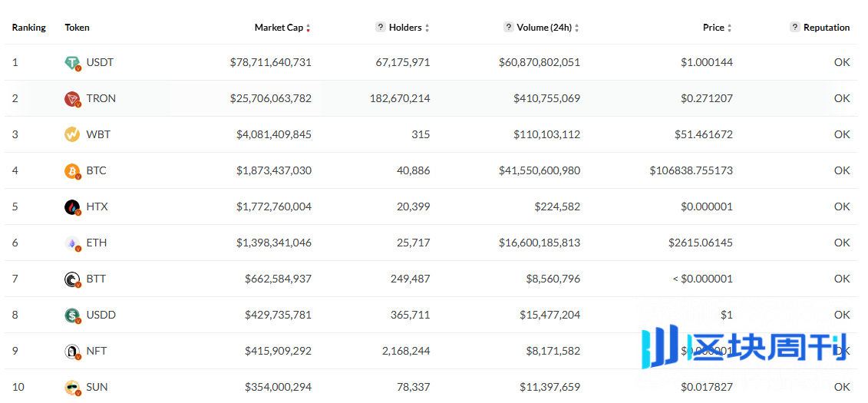Select volume value $41,550,600,980

point(540,170)
